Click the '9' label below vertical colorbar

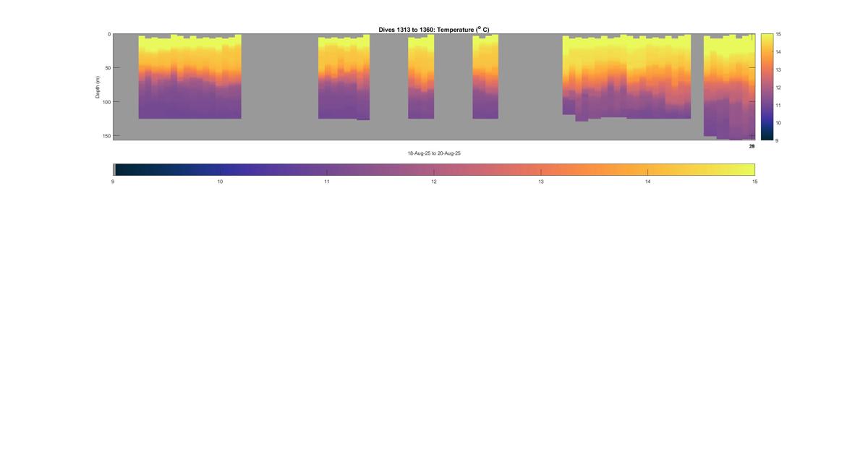click(777, 140)
